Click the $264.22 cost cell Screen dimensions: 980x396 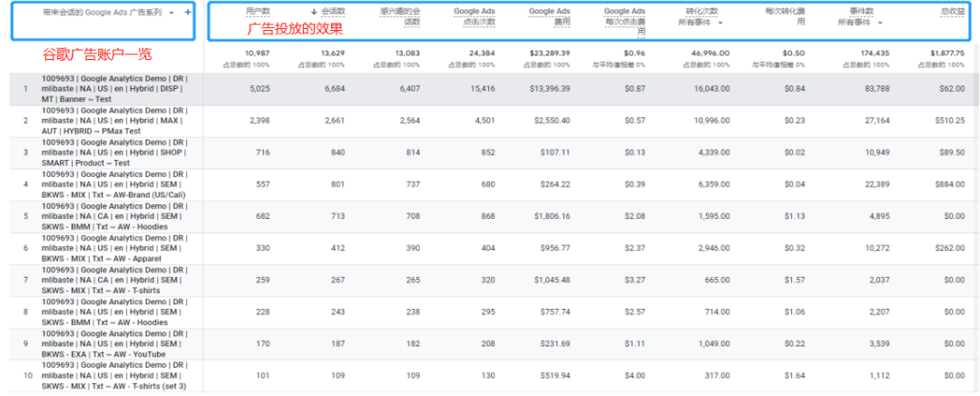pos(555,184)
